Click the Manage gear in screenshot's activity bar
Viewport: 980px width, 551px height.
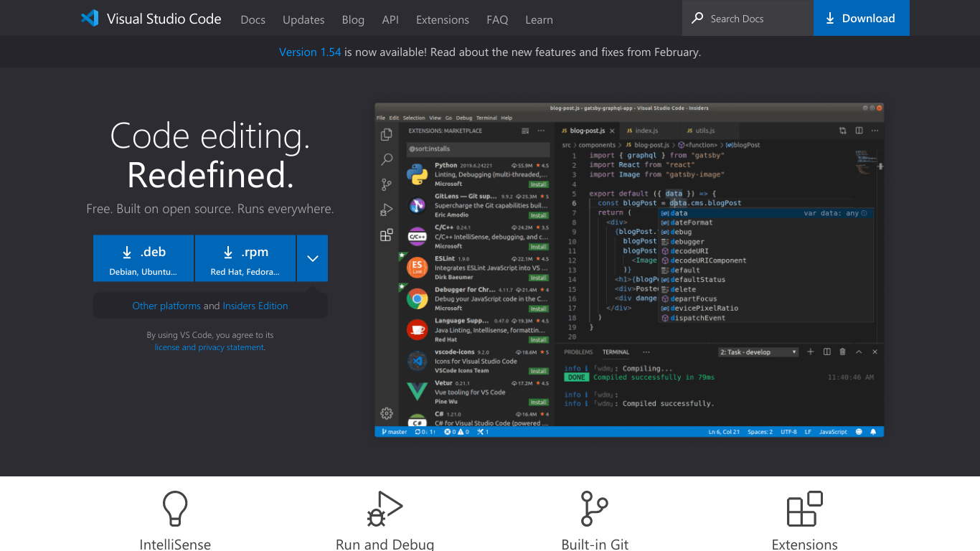point(387,413)
